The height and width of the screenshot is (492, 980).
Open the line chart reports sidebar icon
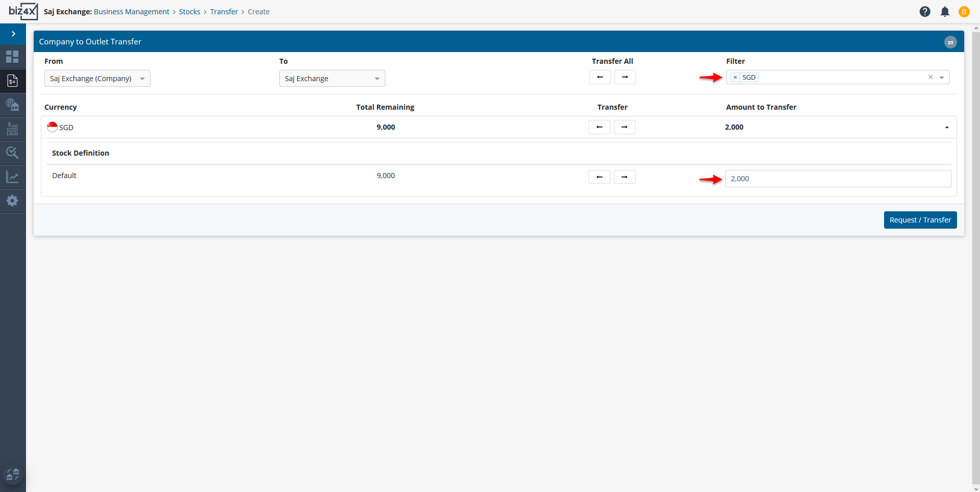click(x=12, y=177)
